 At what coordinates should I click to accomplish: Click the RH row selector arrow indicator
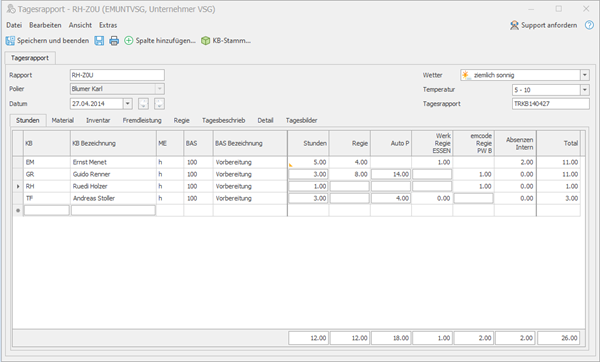coord(18,186)
